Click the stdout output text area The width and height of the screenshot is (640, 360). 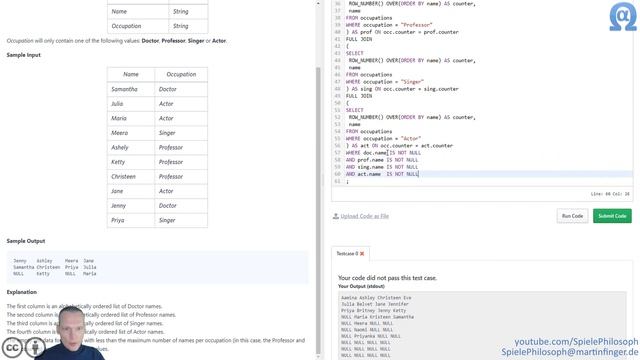coord(482,326)
